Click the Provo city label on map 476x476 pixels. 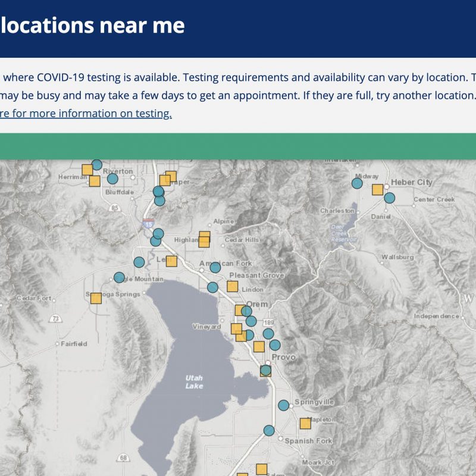tap(284, 357)
